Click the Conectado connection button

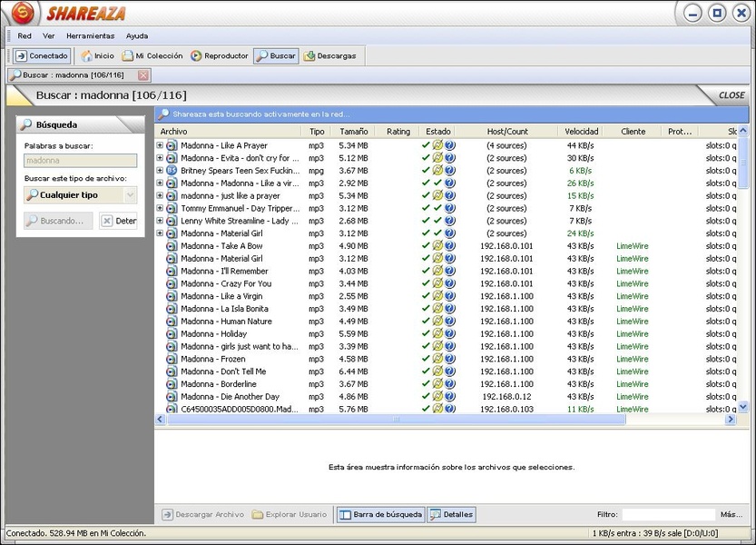[x=42, y=56]
